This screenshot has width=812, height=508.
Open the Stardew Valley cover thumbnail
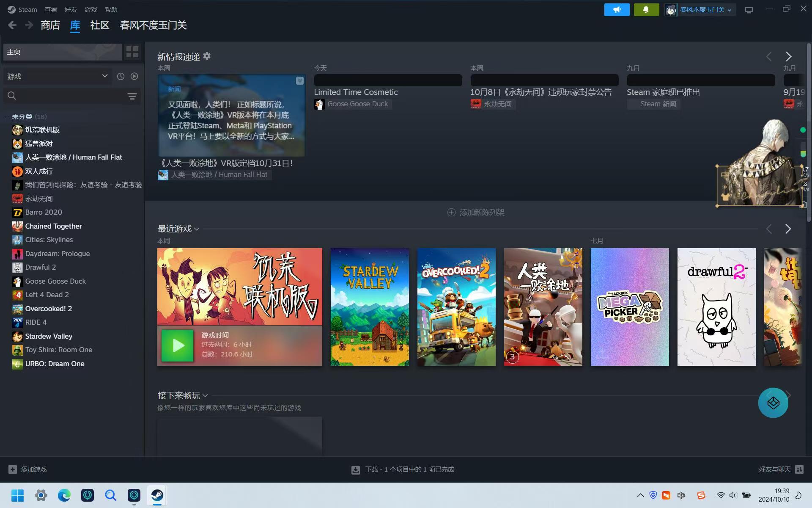(370, 307)
